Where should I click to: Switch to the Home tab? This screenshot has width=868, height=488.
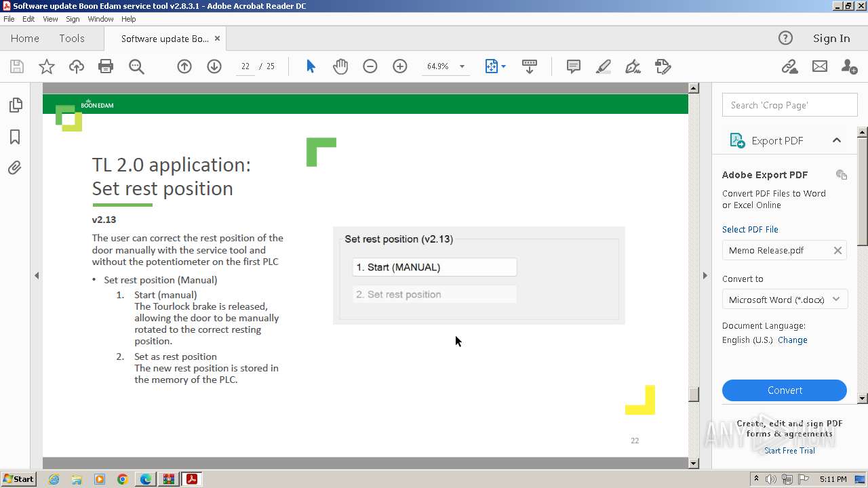coord(25,39)
